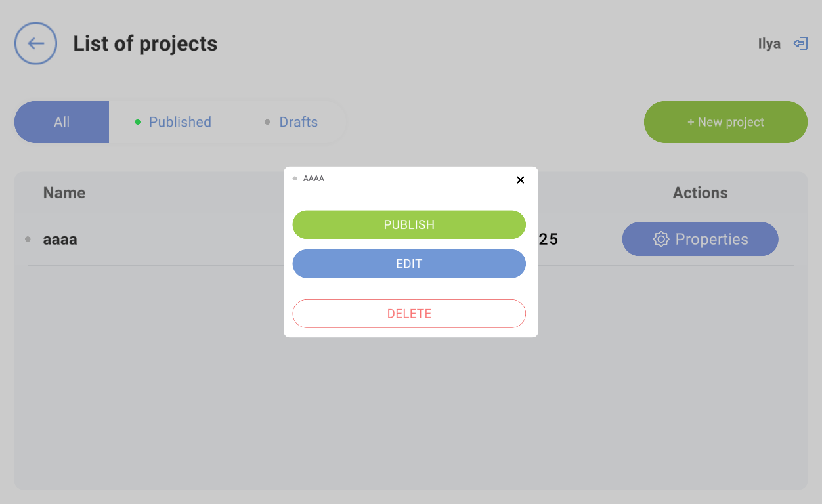
Task: Click the gear icon in Properties button
Action: pyautogui.click(x=660, y=239)
